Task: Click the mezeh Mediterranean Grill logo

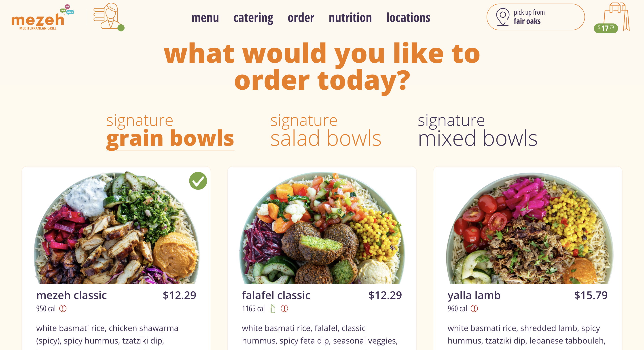Action: pos(42,17)
